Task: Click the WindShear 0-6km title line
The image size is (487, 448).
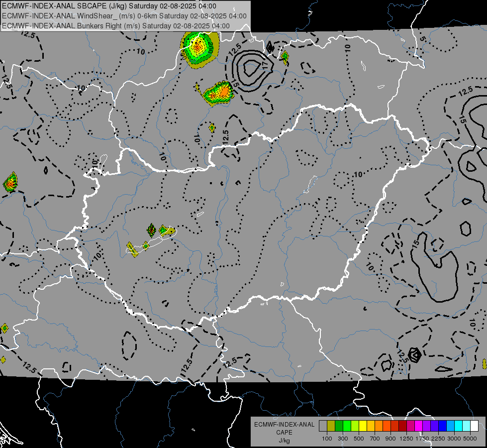Action: pos(124,16)
